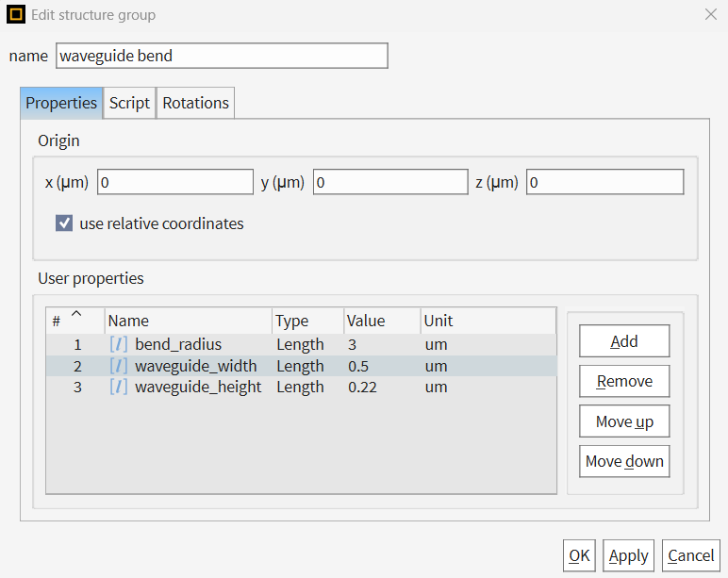Click the Length type cell of waveguide_height

pos(301,388)
